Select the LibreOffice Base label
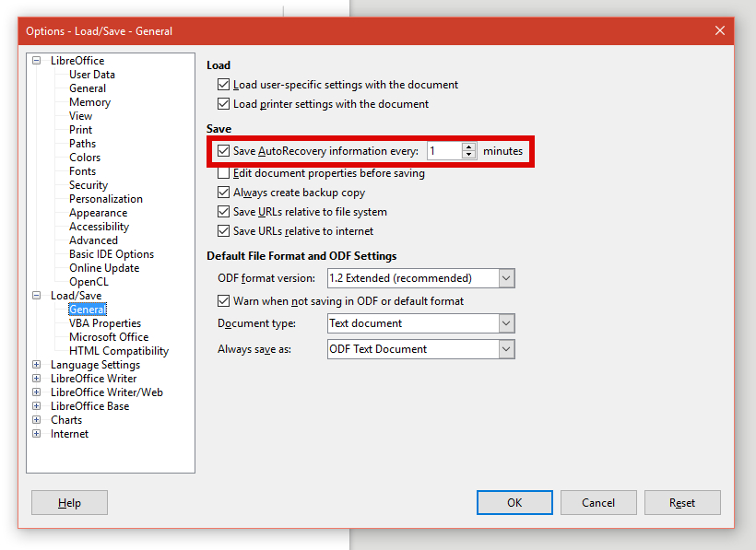The image size is (756, 550). click(x=90, y=406)
